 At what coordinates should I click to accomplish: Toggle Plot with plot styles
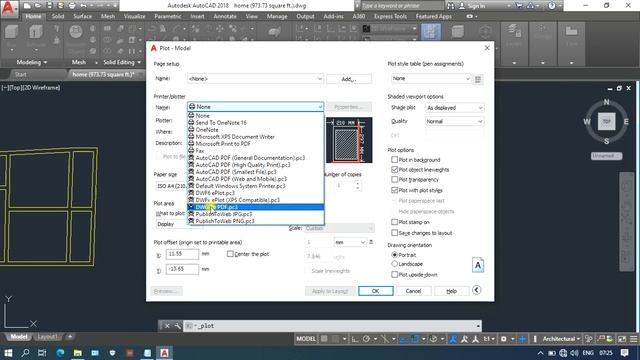pos(394,190)
